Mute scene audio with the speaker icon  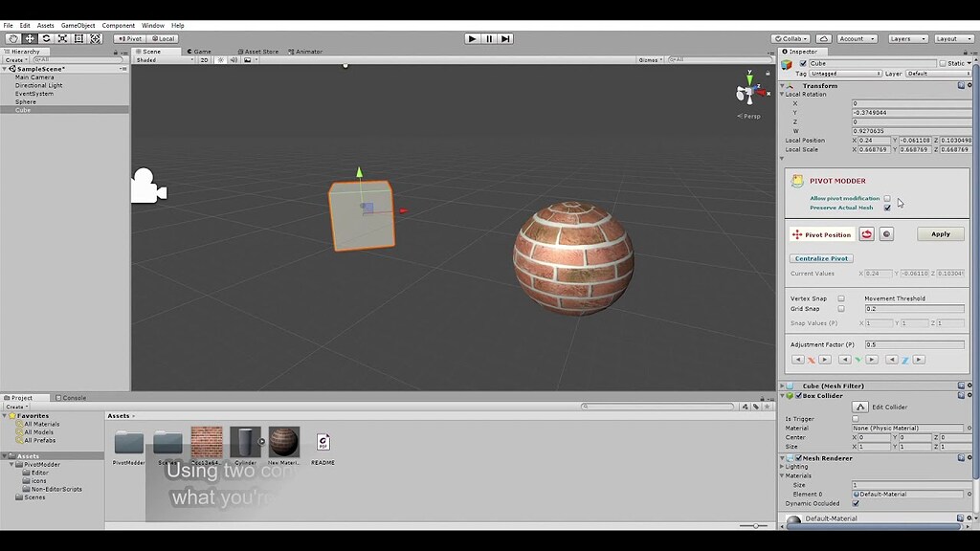pyautogui.click(x=234, y=58)
